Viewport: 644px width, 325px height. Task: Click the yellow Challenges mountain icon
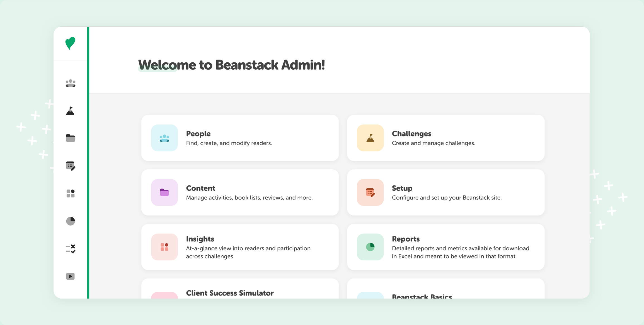[370, 138]
